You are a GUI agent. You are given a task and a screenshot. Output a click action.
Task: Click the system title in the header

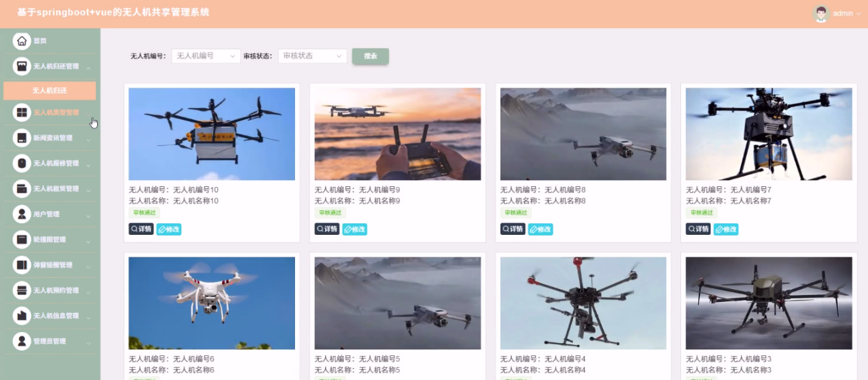[114, 12]
